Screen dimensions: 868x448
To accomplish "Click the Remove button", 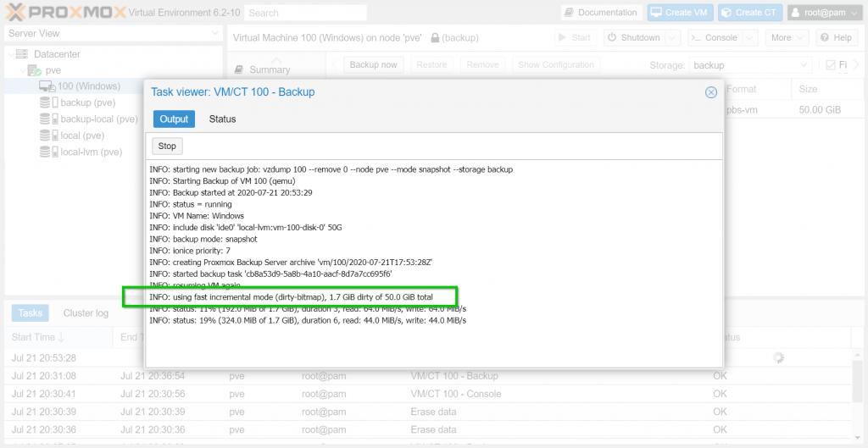I will [482, 64].
